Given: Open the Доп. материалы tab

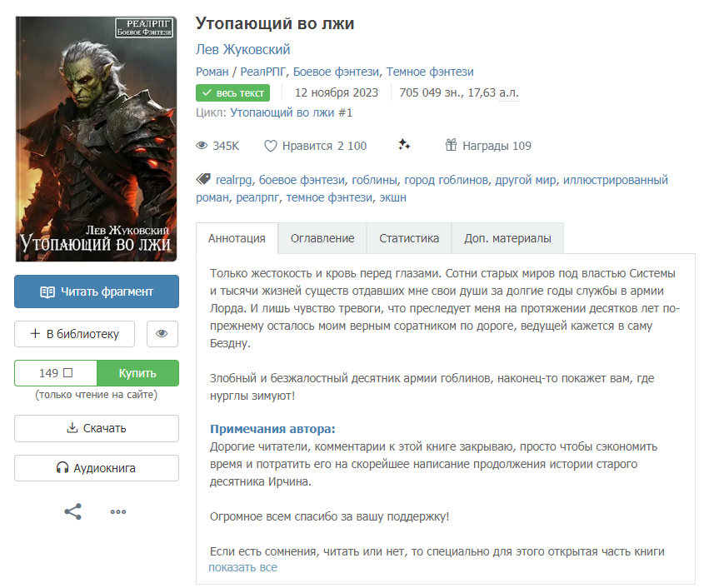Looking at the screenshot, I should [507, 238].
